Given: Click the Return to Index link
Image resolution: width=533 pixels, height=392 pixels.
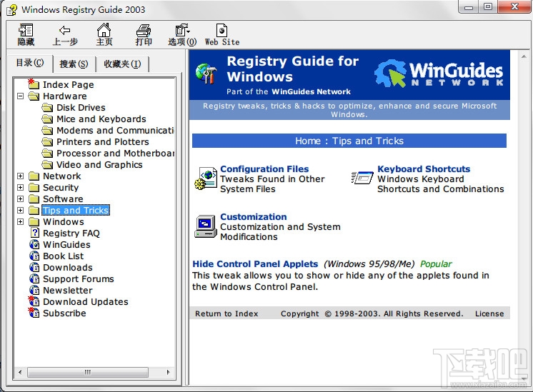Looking at the screenshot, I should [226, 313].
